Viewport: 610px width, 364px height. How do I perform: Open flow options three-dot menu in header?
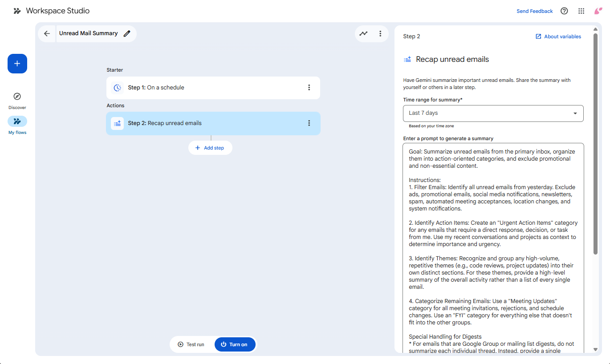(380, 33)
